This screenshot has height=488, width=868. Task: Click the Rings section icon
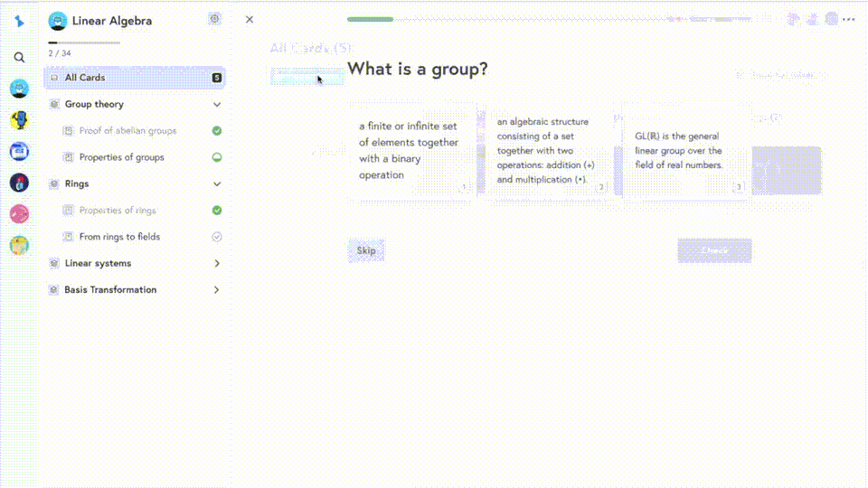pyautogui.click(x=54, y=183)
